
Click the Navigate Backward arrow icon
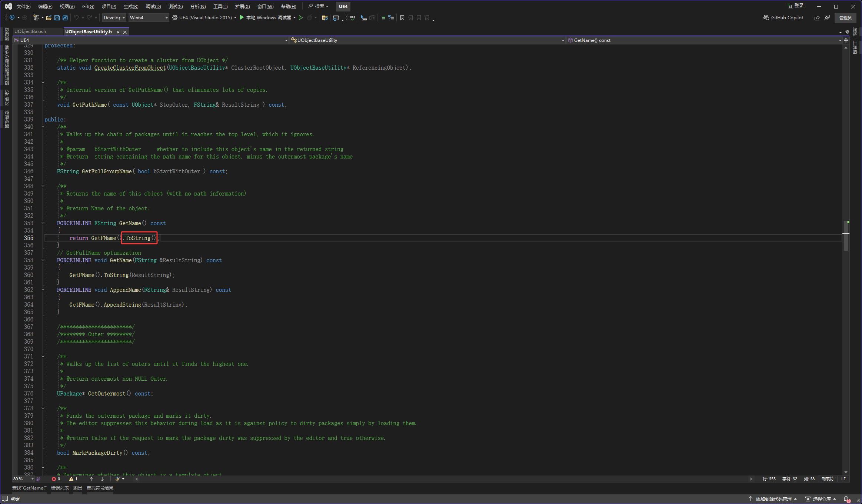tap(12, 18)
